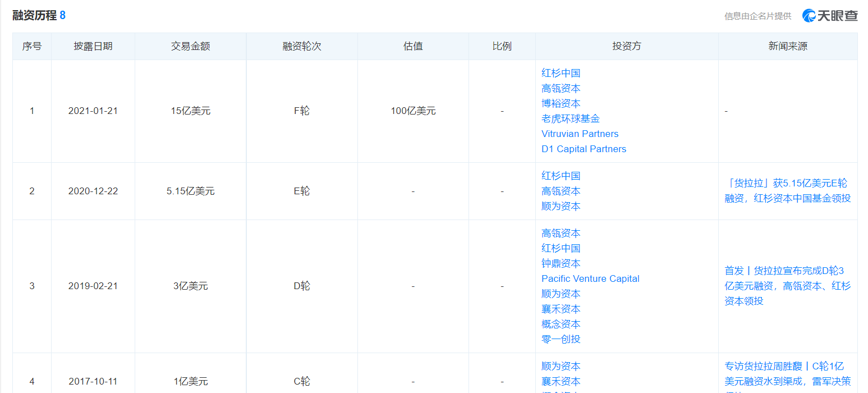Open the C轮 news interview with 周胜馥
The width and height of the screenshot is (868, 393).
coord(786,373)
